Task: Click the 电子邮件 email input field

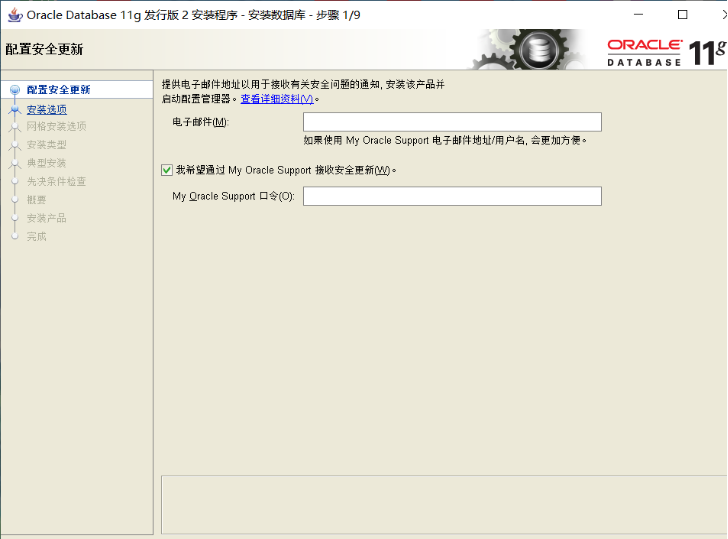Action: pyautogui.click(x=452, y=122)
